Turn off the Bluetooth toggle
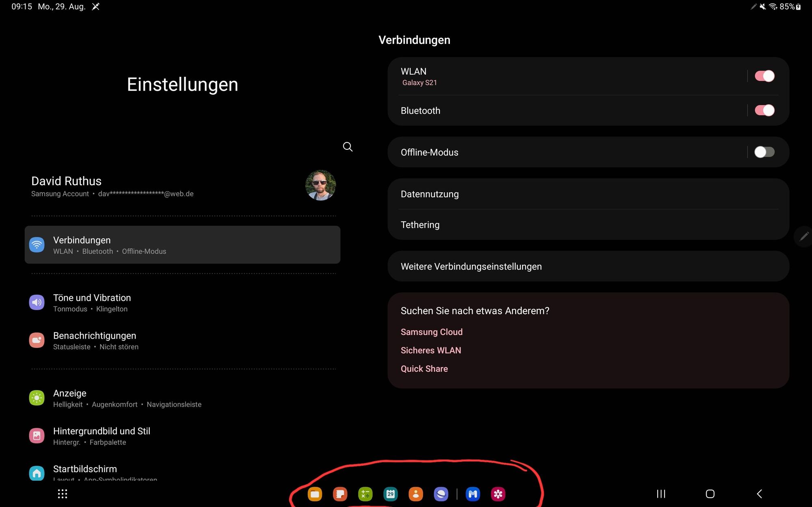812x507 pixels. point(764,110)
